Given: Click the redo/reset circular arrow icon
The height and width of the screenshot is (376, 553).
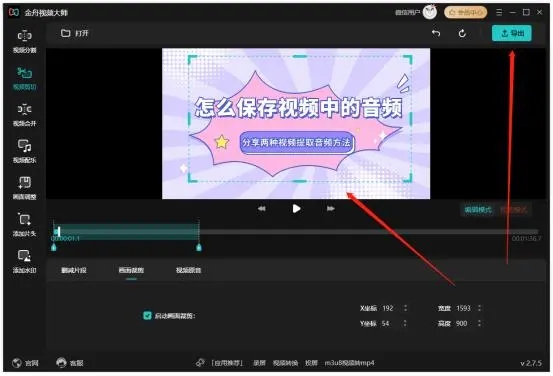Looking at the screenshot, I should 462,34.
